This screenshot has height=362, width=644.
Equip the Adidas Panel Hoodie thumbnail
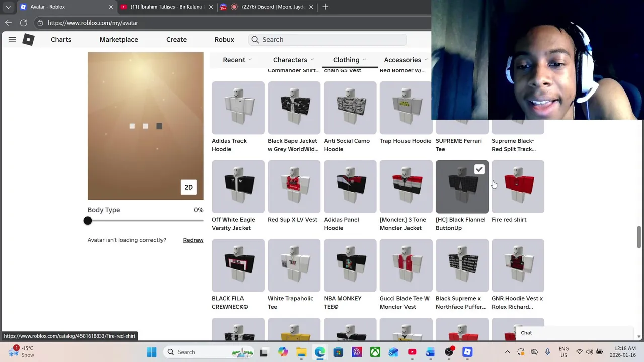[x=350, y=187]
